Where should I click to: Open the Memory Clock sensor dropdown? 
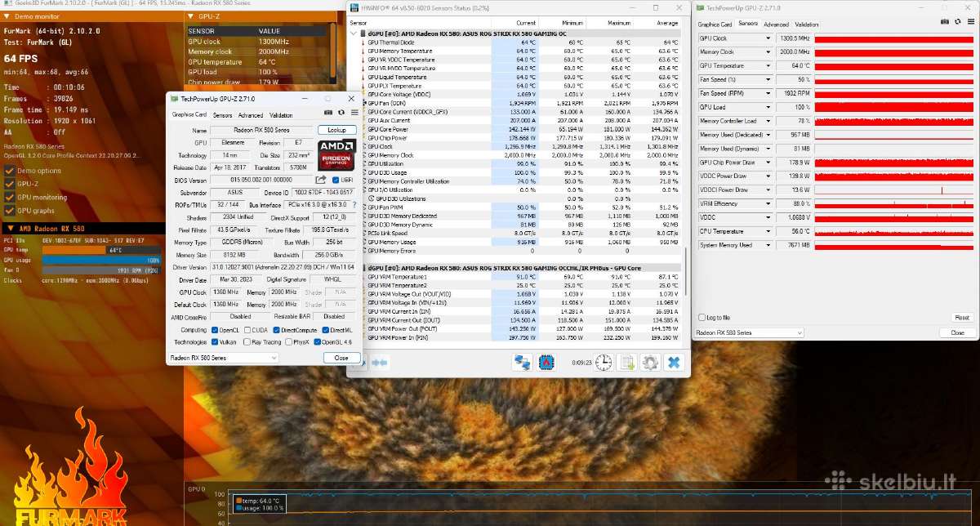pos(768,52)
